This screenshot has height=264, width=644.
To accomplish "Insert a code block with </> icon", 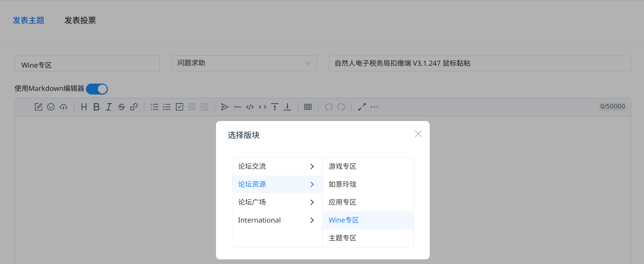I will click(x=250, y=107).
